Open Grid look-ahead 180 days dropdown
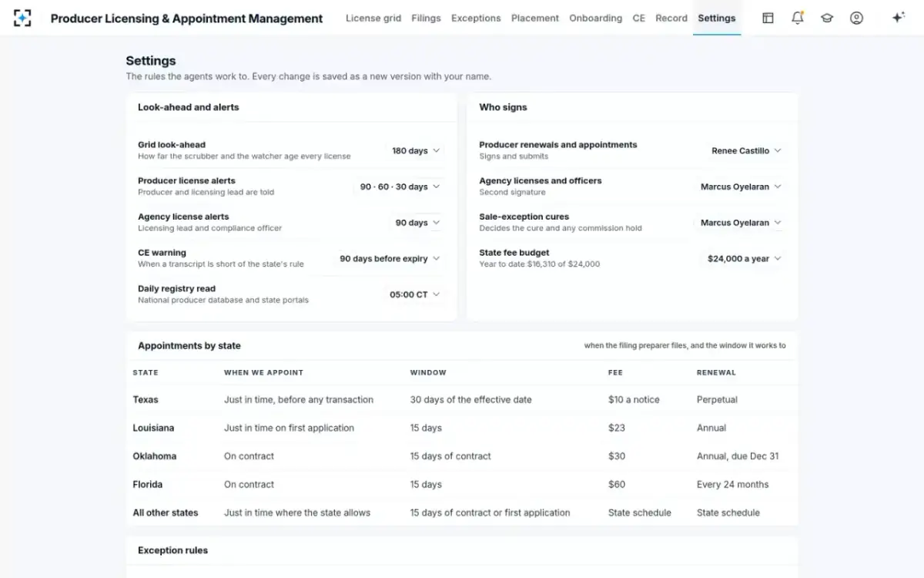924x578 pixels. tap(416, 151)
